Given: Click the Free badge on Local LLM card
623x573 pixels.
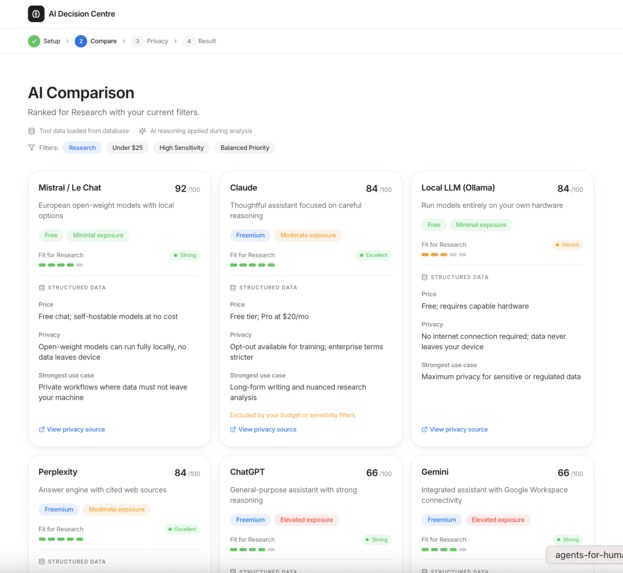Looking at the screenshot, I should [434, 225].
